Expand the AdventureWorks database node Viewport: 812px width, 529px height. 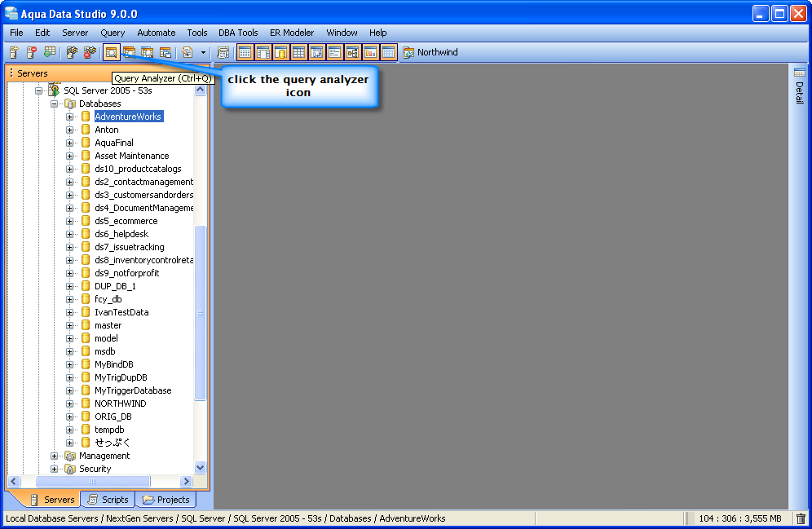point(69,117)
